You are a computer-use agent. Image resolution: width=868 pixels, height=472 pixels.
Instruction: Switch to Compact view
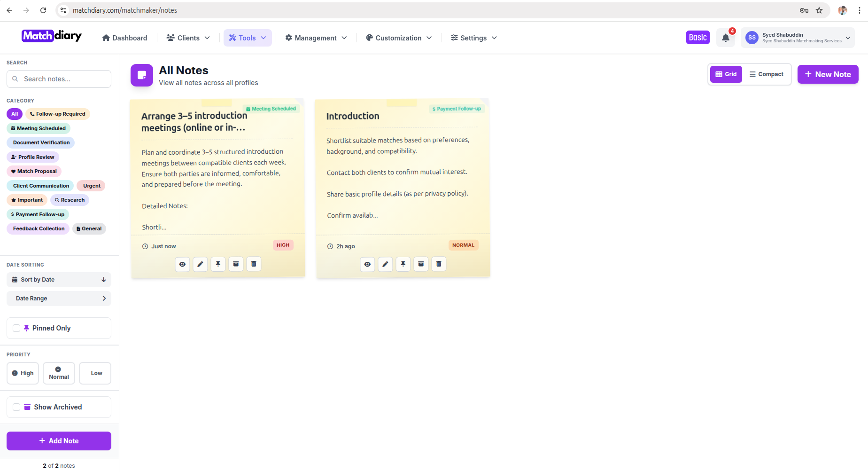coord(766,74)
